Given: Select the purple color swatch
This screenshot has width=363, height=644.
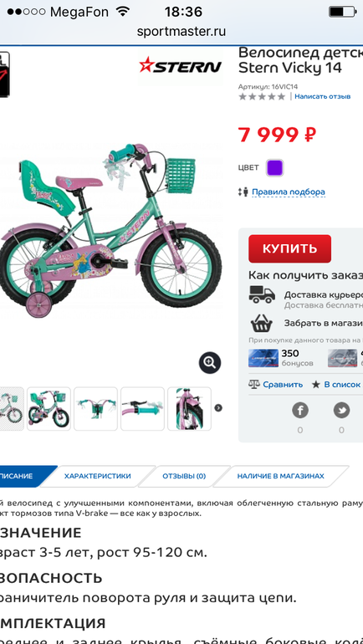Looking at the screenshot, I should (x=274, y=167).
